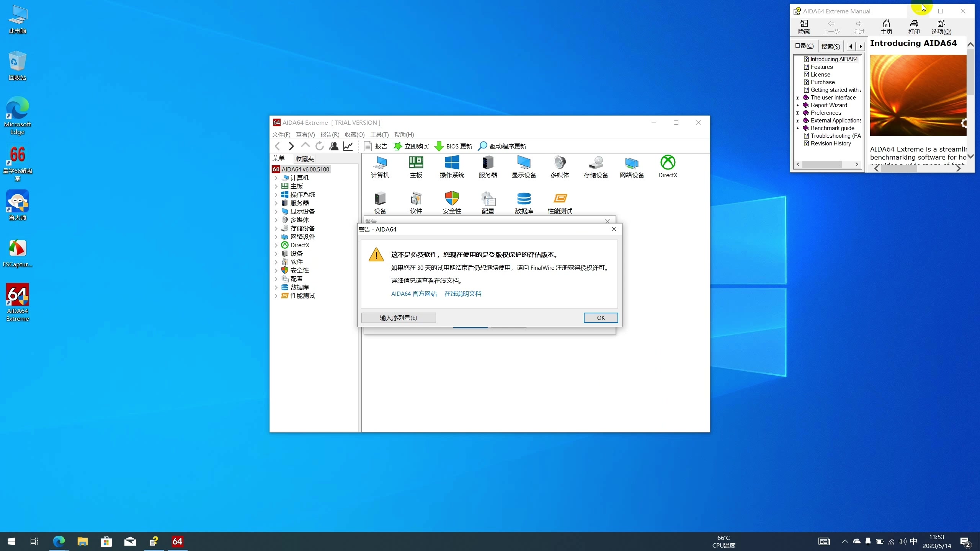
Task: Open the 显示设备 icon in main pane
Action: [x=524, y=167]
